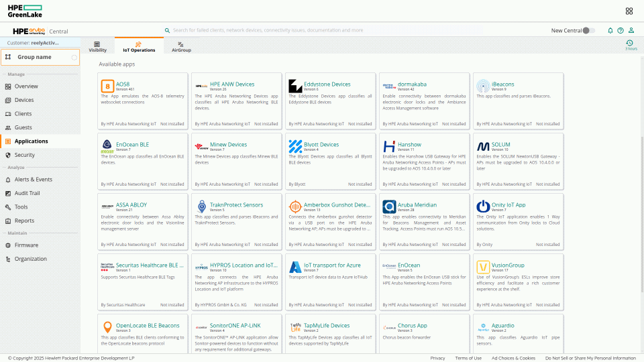Open Ad Choices & Cookies footer link

[513, 358]
